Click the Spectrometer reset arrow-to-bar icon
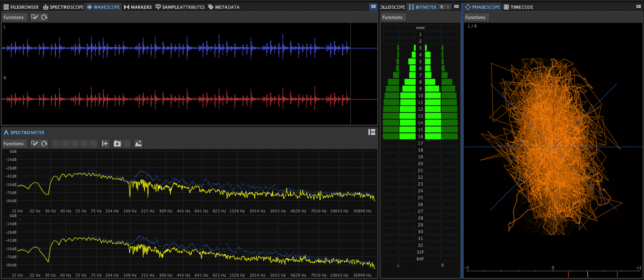The width and height of the screenshot is (644, 280). [x=105, y=144]
